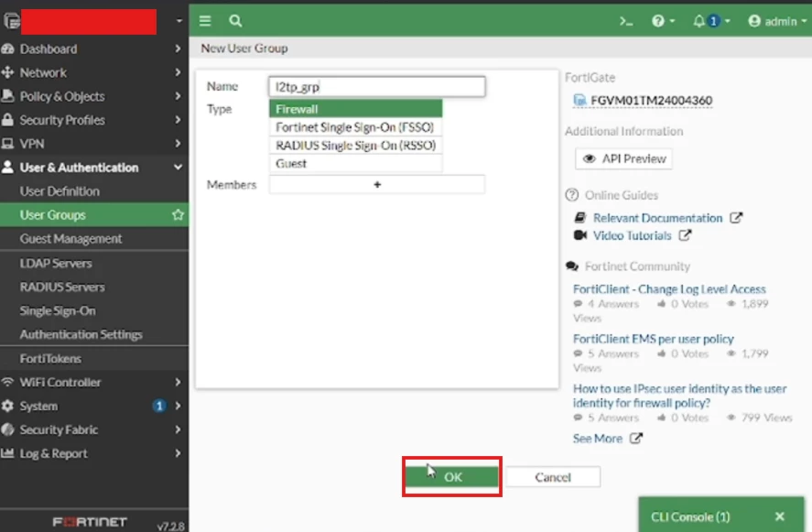Click the Name input field
Image resolution: width=812 pixels, height=532 pixels.
(377, 86)
